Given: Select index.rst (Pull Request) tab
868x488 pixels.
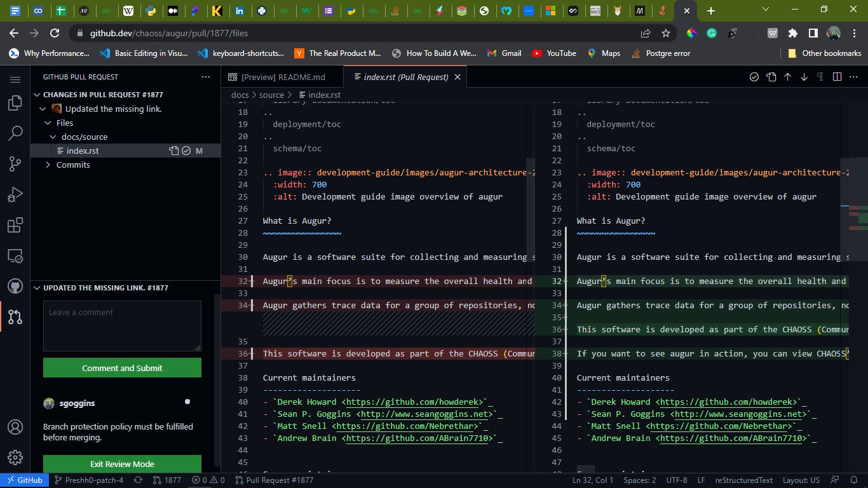Looking at the screenshot, I should pyautogui.click(x=405, y=77).
